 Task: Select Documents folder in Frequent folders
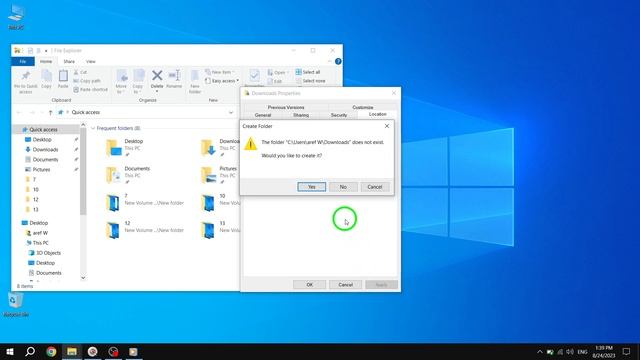click(x=129, y=175)
